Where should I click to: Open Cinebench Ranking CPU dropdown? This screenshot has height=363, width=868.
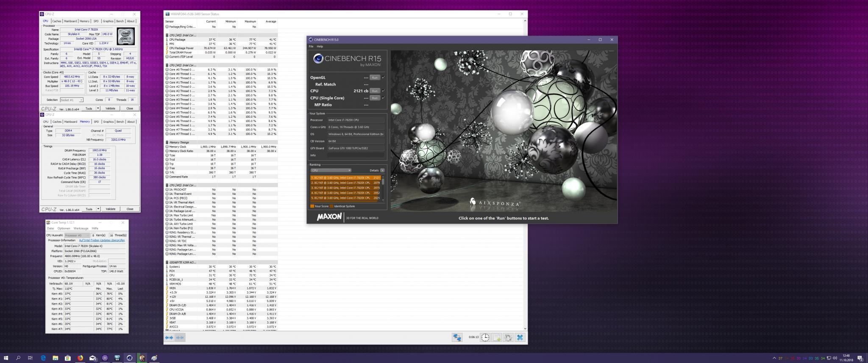tap(331, 170)
